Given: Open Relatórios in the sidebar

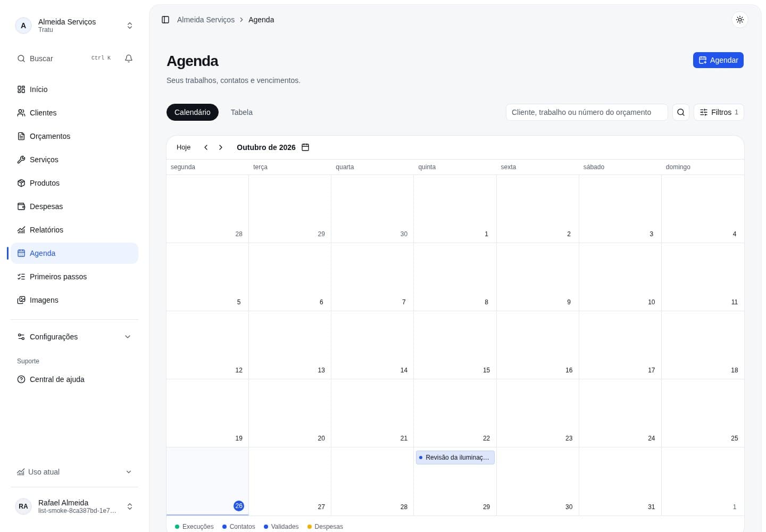Looking at the screenshot, I should coord(74,230).
